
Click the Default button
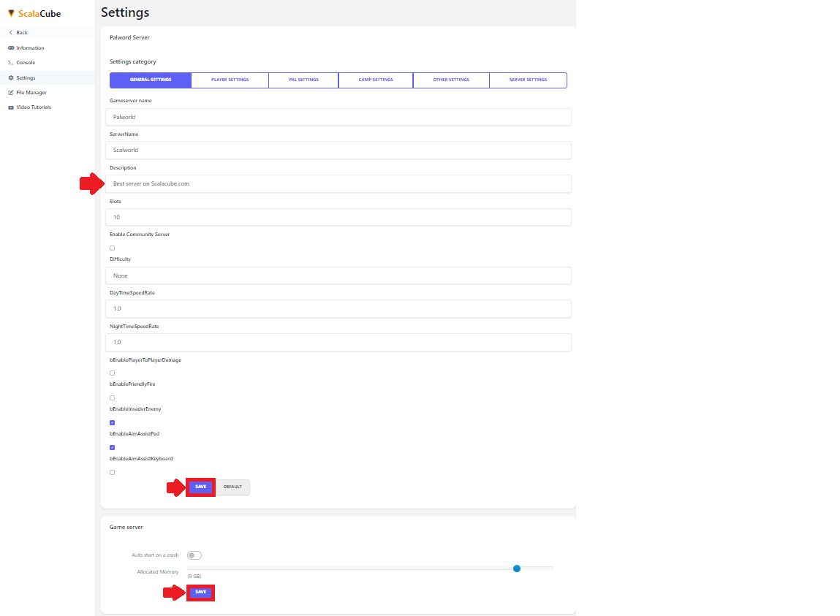coord(232,487)
